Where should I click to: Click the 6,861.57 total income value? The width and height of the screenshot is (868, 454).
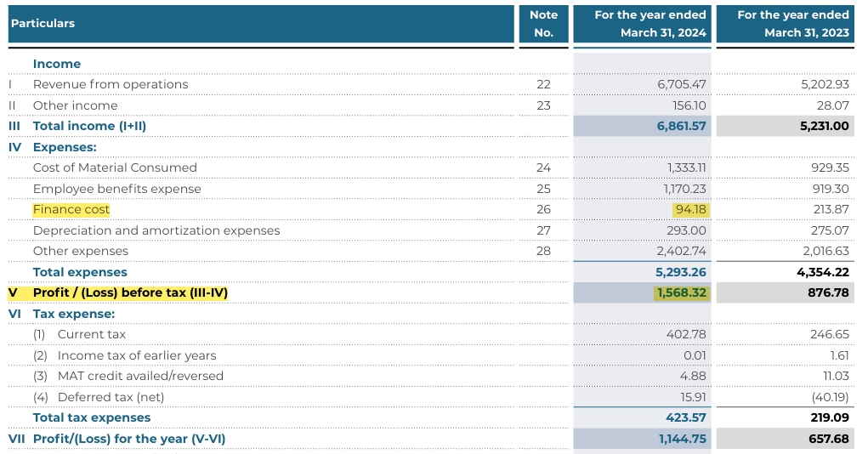681,126
